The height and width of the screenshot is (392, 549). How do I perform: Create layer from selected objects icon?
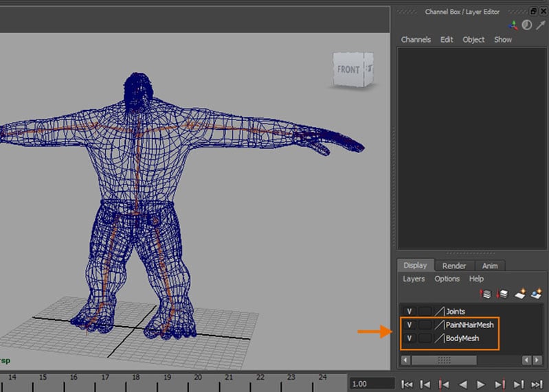click(536, 294)
